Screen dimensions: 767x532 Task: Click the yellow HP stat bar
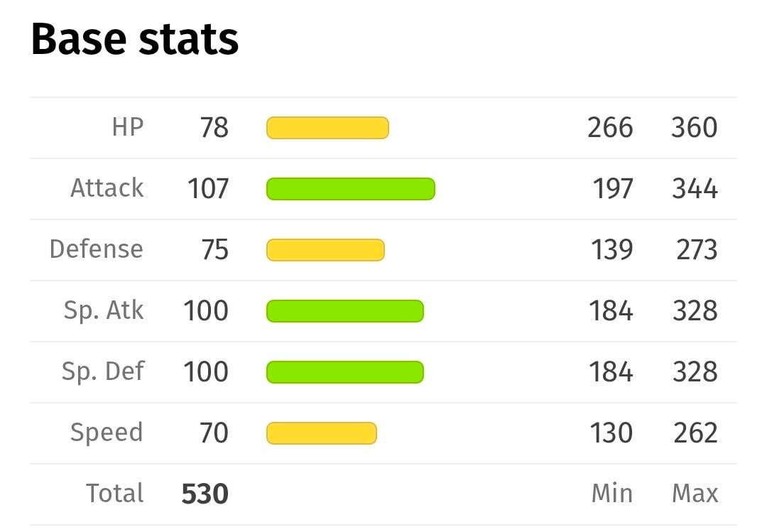point(327,128)
